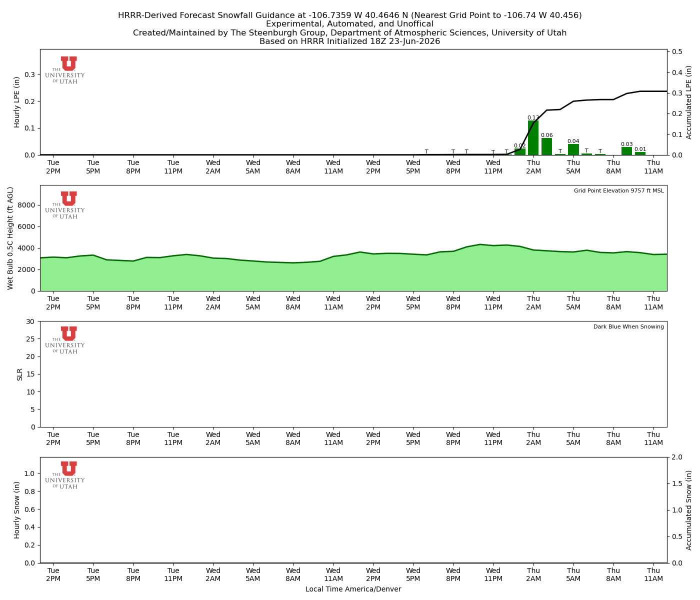Click 'Wed 8AM' tick under the Hourly LPE chart
This screenshot has height=600, width=700.
tap(293, 166)
